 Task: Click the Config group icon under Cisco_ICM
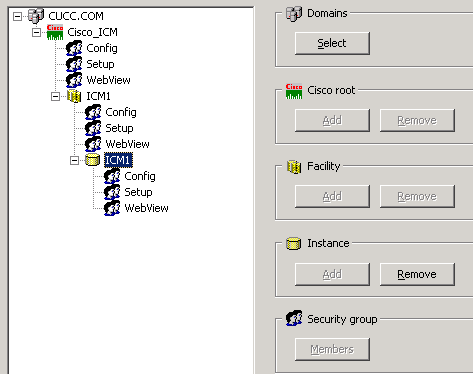click(74, 48)
